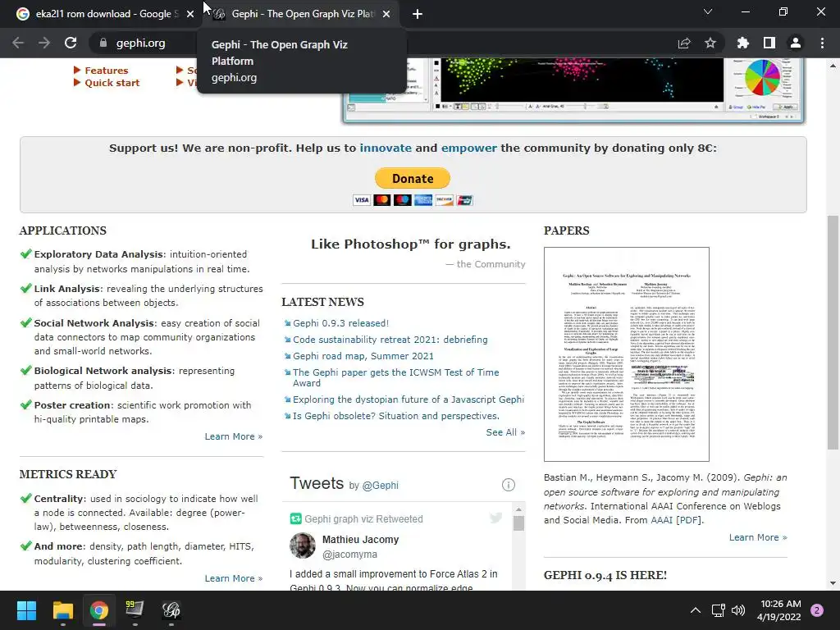Show hidden system tray icons
Viewport: 840px width, 630px height.
pos(696,610)
